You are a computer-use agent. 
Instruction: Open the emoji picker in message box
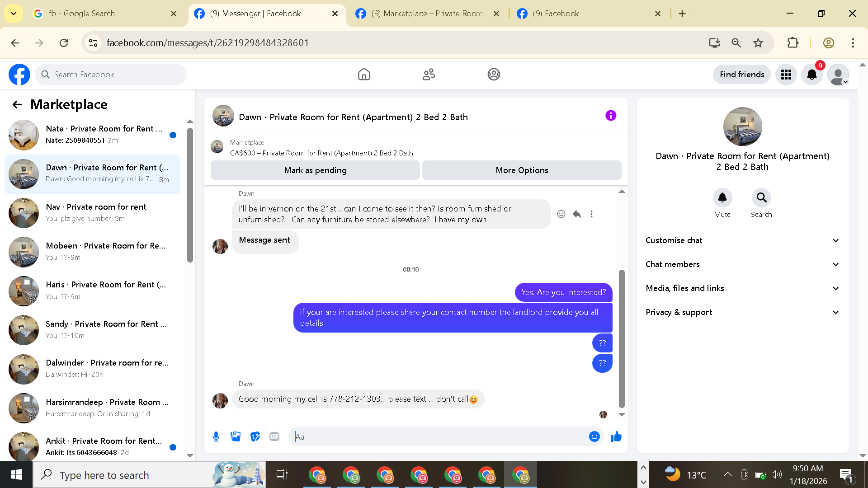pos(594,436)
